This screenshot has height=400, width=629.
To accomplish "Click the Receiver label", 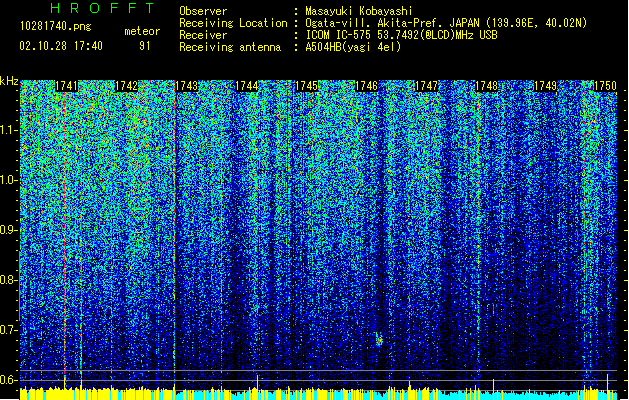I will coord(203,35).
